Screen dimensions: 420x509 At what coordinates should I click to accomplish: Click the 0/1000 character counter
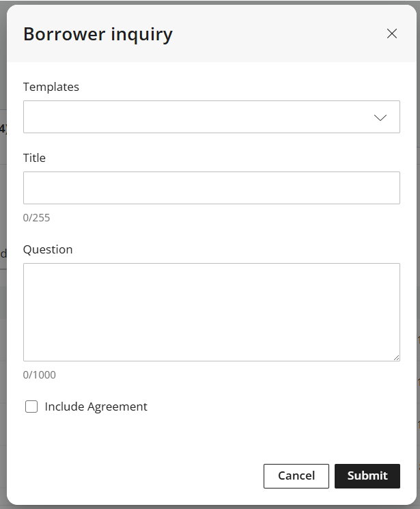(40, 374)
